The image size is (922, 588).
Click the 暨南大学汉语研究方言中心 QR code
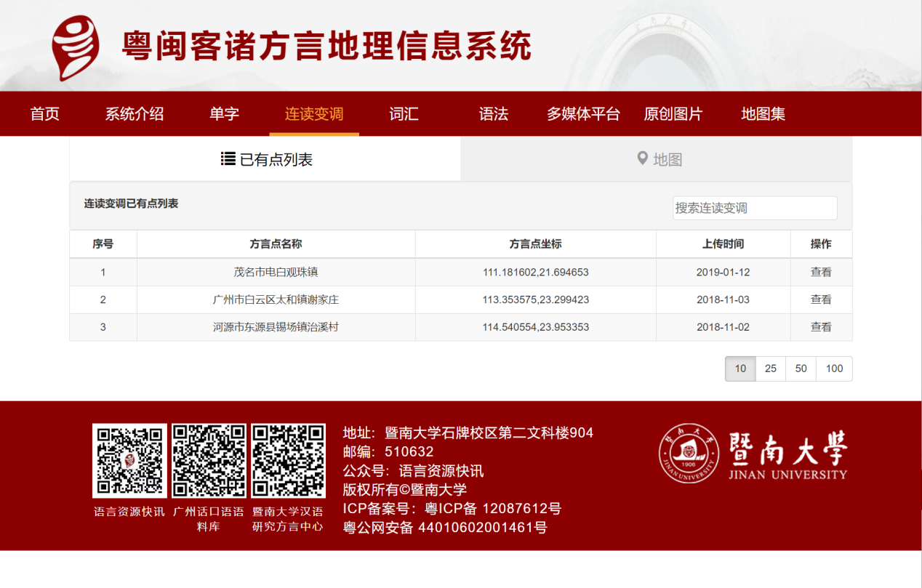pyautogui.click(x=288, y=461)
